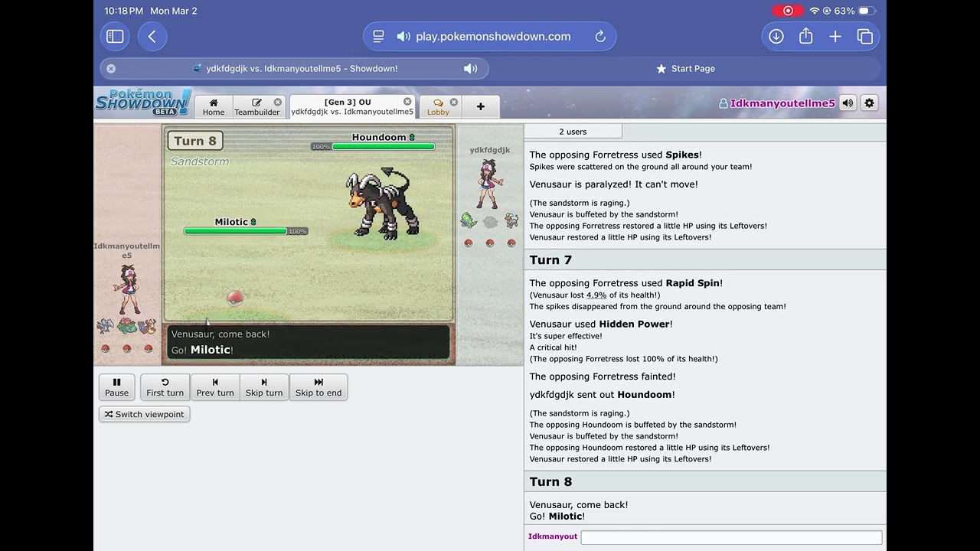Show all tabs overview icon
This screenshot has height=551, width=980.
(865, 36)
